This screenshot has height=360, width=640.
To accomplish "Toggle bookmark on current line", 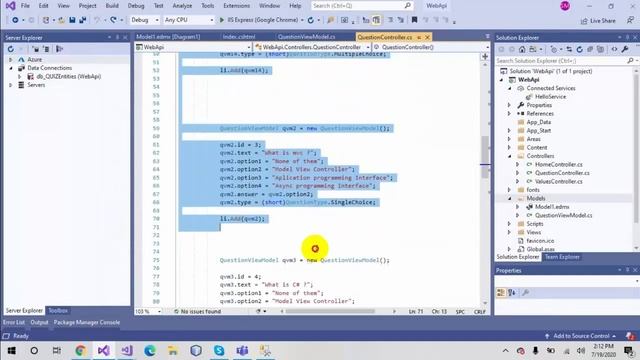I will [x=414, y=20].
